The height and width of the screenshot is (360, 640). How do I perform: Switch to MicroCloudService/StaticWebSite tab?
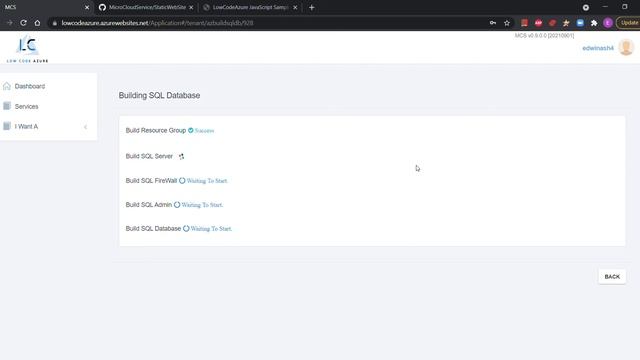click(147, 7)
